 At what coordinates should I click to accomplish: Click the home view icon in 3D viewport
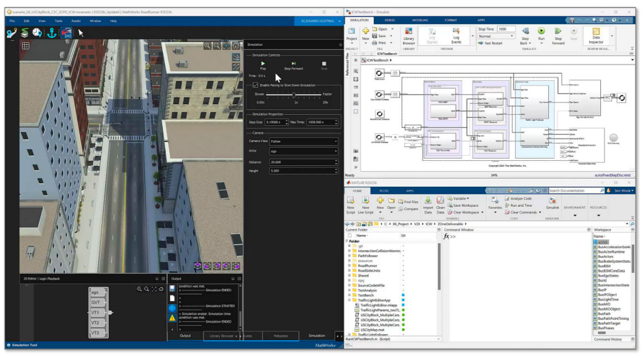(236, 45)
